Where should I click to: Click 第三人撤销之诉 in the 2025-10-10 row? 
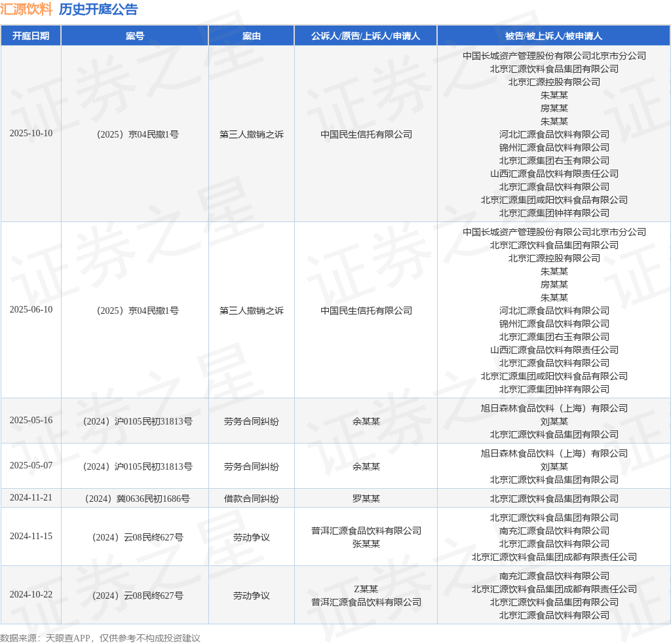251,134
